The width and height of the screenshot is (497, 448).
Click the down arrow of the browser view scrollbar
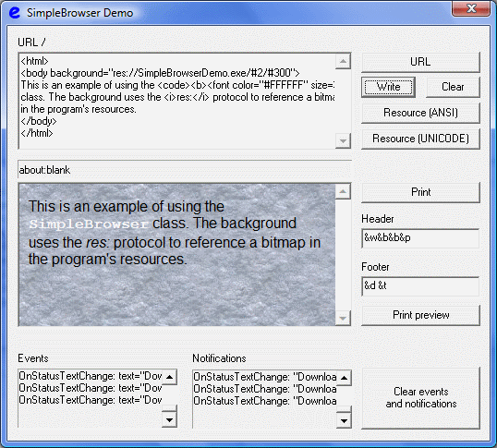343,318
